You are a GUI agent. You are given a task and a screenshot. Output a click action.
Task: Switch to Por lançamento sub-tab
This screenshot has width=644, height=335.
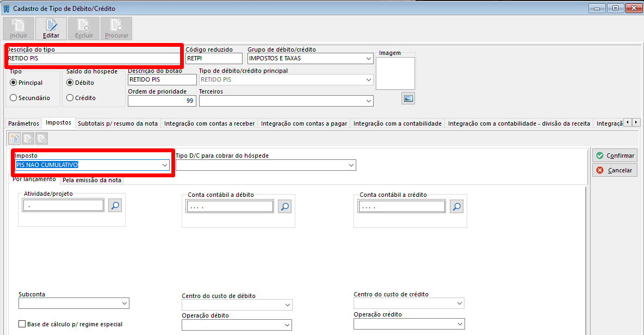[34, 179]
